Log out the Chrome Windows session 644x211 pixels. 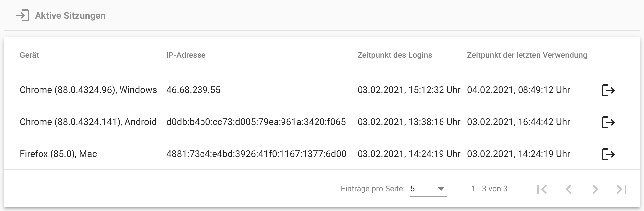(x=608, y=90)
